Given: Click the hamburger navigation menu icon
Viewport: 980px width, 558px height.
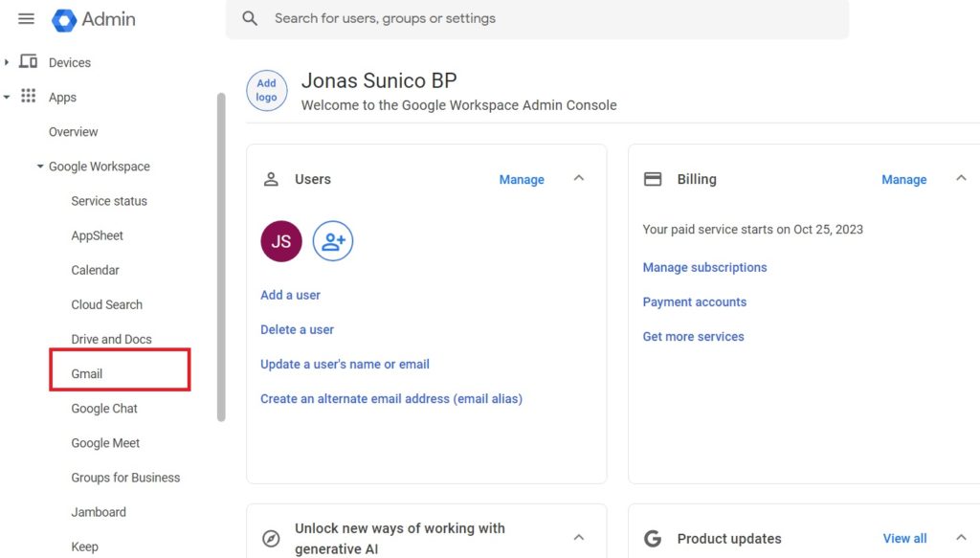Looking at the screenshot, I should point(26,18).
